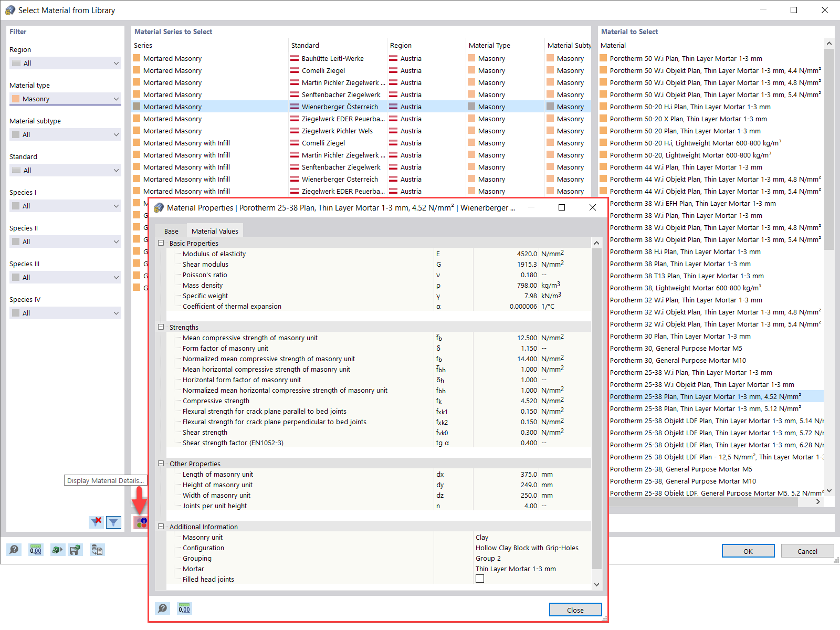Click the swatch of Porotherm 44 W.i Plan
The image size is (840, 630).
[x=603, y=167]
